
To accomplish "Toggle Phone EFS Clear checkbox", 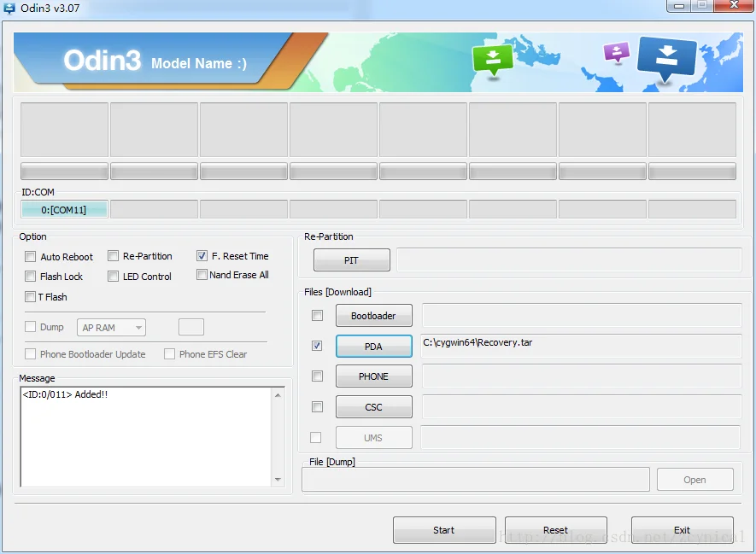I will (170, 354).
